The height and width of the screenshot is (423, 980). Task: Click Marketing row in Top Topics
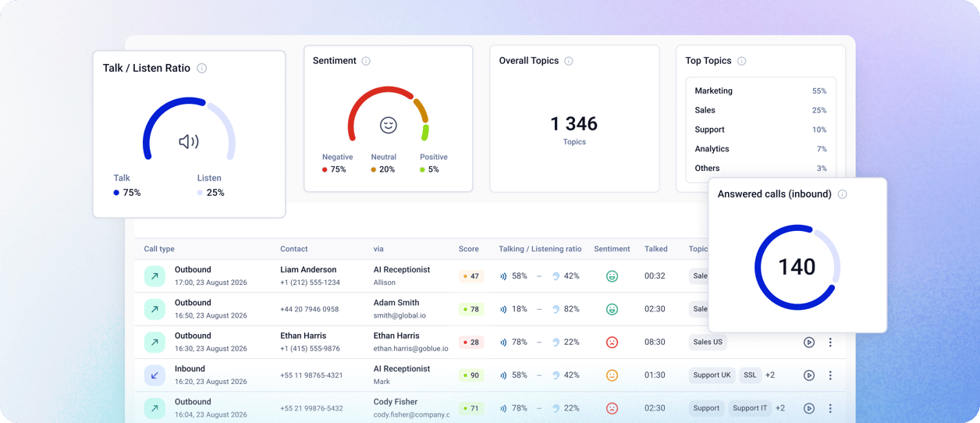(x=761, y=91)
